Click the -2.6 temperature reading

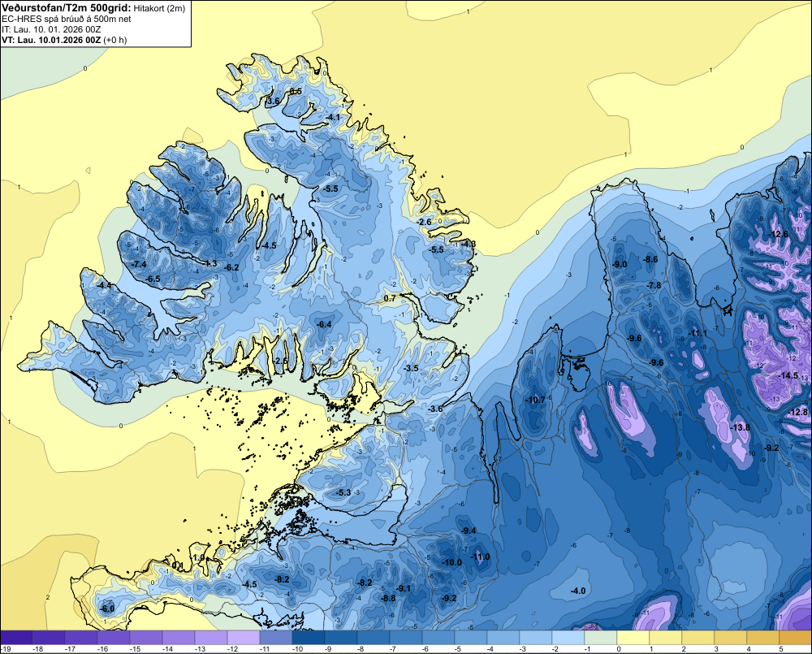424,222
